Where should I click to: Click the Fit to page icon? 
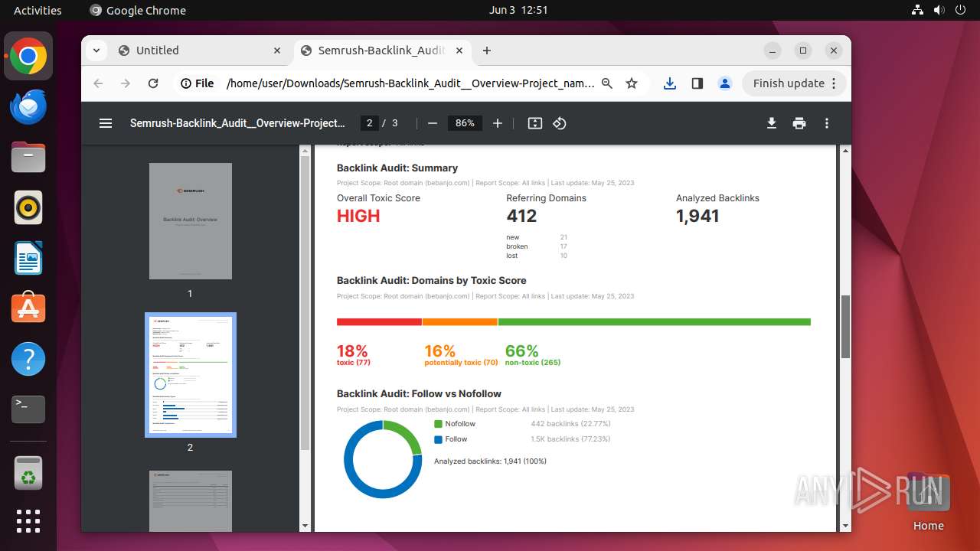pyautogui.click(x=535, y=123)
